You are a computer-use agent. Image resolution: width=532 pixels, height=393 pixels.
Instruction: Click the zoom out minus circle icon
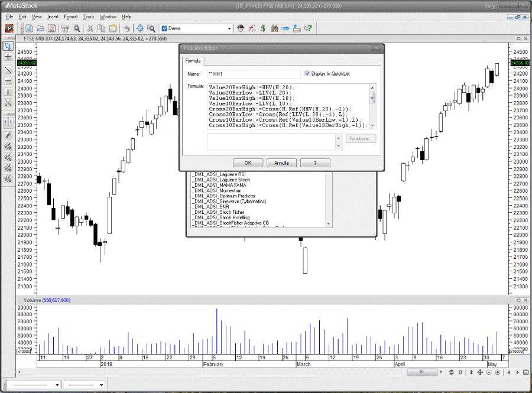click(x=489, y=372)
